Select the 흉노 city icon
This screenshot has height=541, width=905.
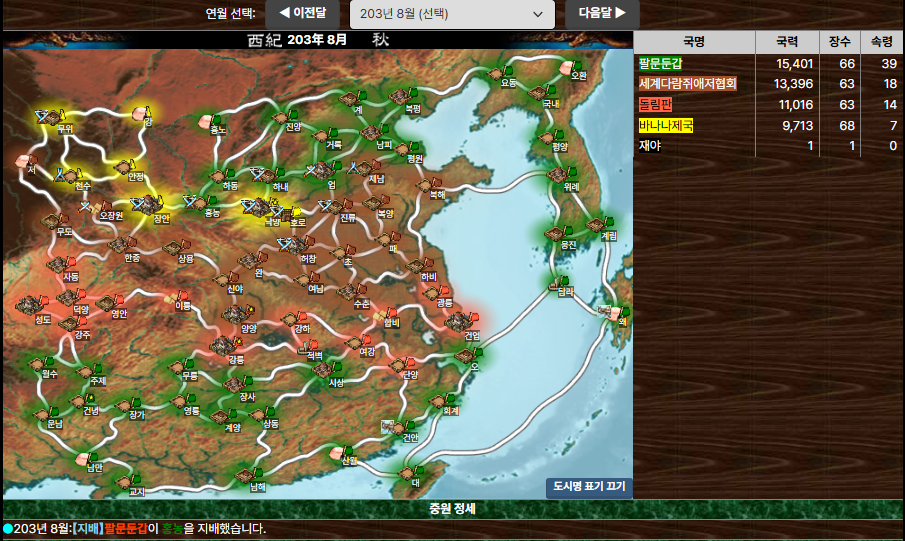pos(208,121)
